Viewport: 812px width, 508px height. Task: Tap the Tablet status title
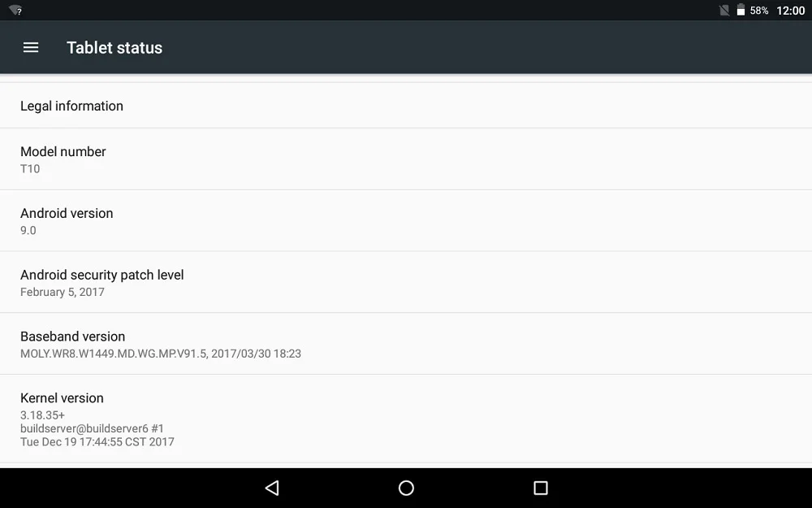pyautogui.click(x=114, y=48)
